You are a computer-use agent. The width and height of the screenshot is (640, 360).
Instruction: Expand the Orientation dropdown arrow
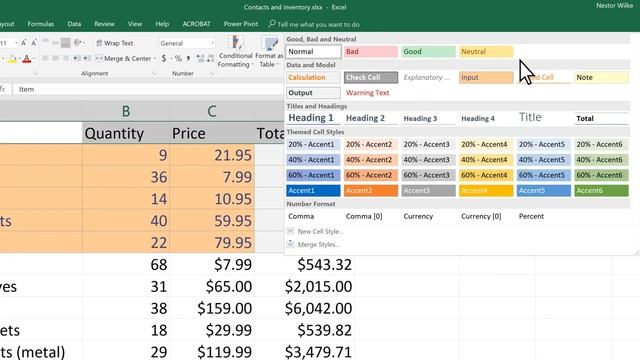[83, 43]
